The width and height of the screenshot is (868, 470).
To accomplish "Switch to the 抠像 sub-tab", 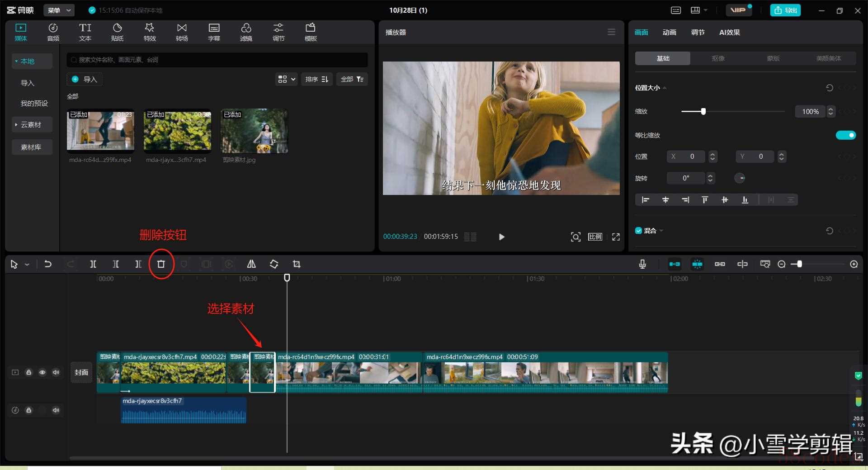I will (x=718, y=58).
